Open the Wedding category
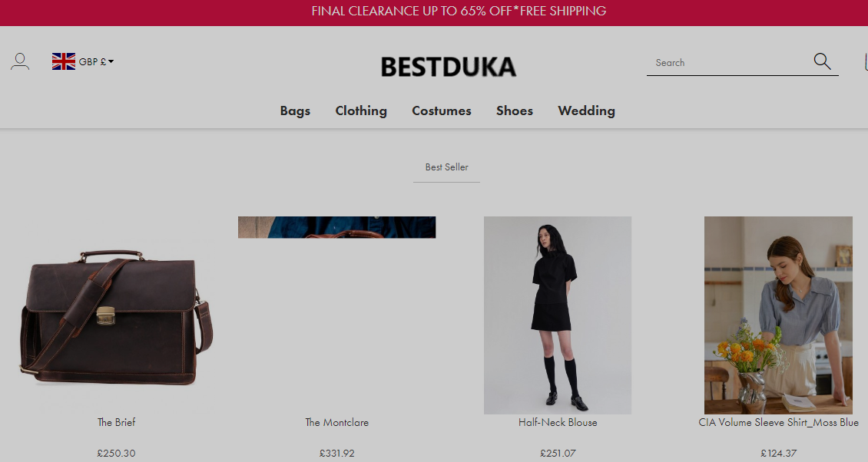The image size is (868, 462). point(586,111)
